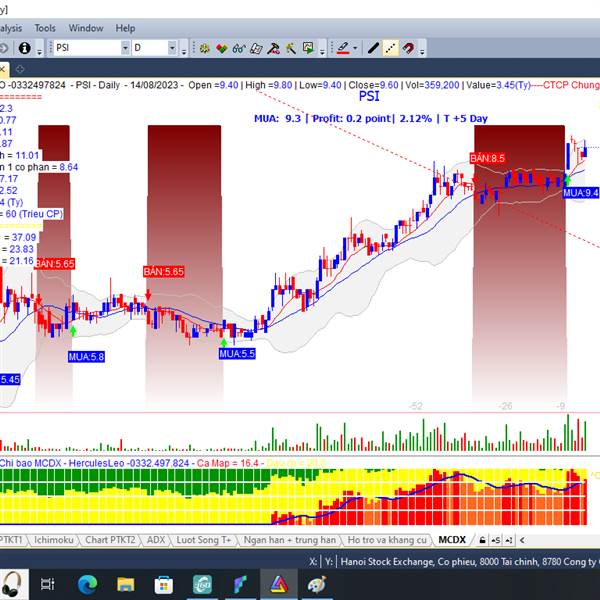Toggle the chart lock padlock icon
600x600 pixels.
(x=483, y=540)
